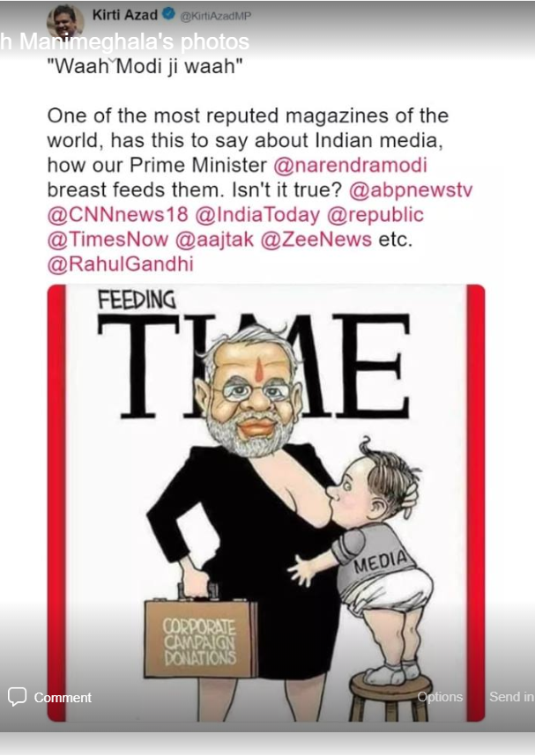This screenshot has width=535, height=756.
Task: Open the photo Options menu
Action: [440, 697]
